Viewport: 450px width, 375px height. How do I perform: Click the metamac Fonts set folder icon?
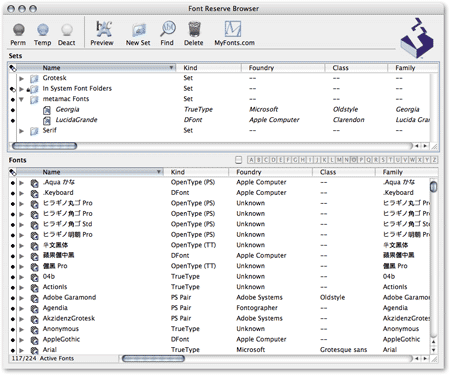[x=34, y=100]
